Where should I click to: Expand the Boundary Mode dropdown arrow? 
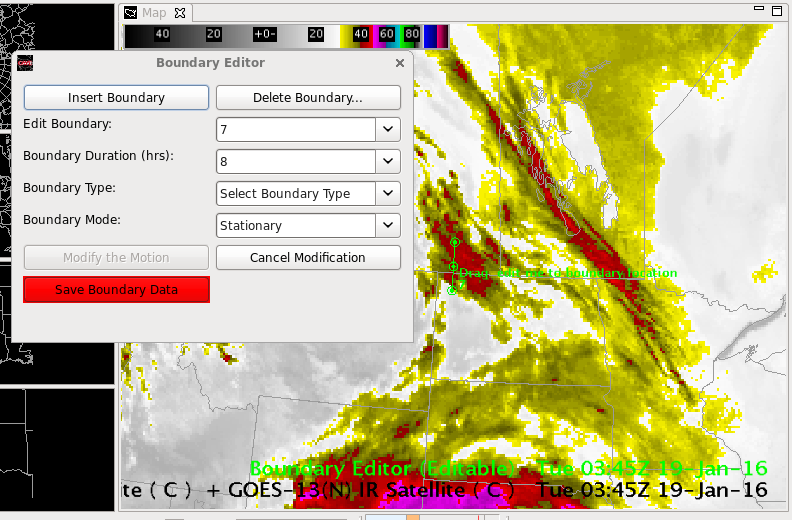tap(388, 225)
